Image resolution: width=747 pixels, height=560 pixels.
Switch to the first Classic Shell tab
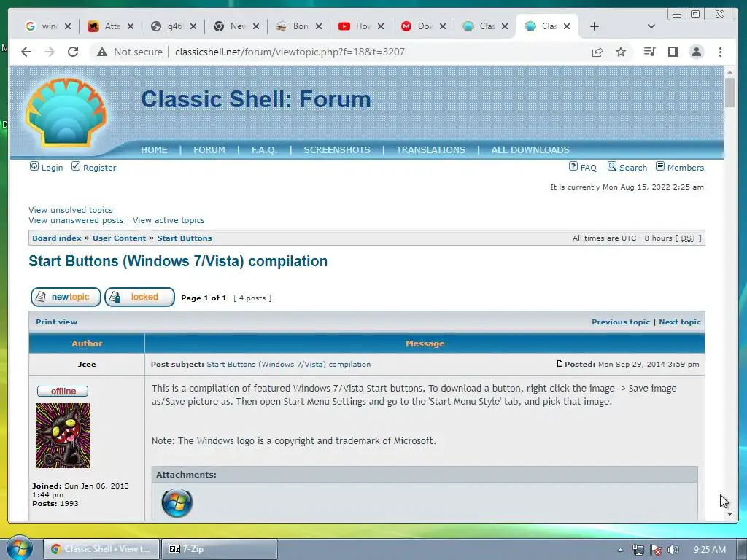(x=485, y=26)
